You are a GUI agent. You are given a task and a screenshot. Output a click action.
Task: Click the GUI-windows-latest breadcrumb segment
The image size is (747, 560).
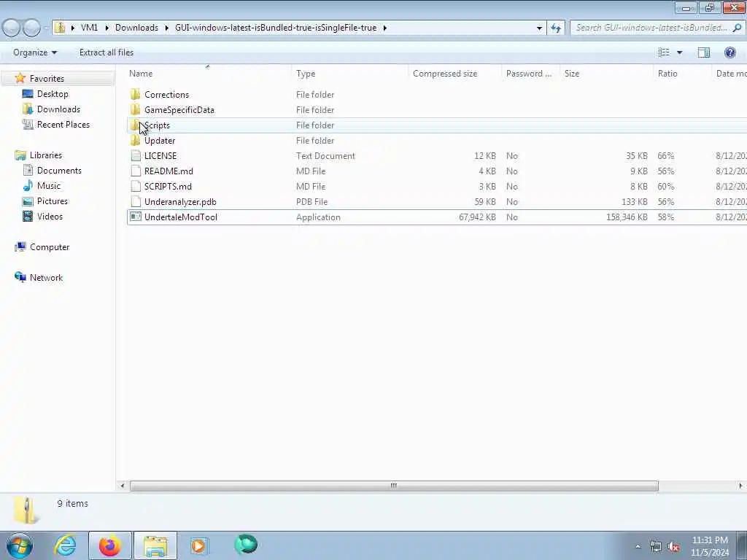(x=276, y=28)
